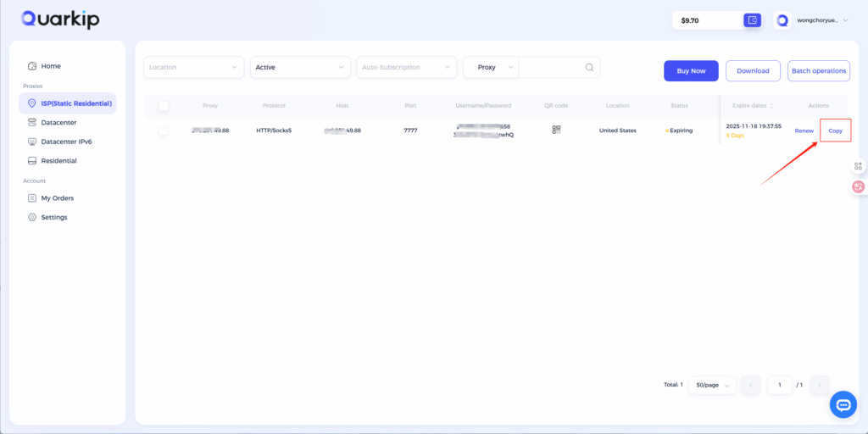Viewport: 868px width, 434px height.
Task: Click the Renew link for the proxy
Action: point(804,131)
